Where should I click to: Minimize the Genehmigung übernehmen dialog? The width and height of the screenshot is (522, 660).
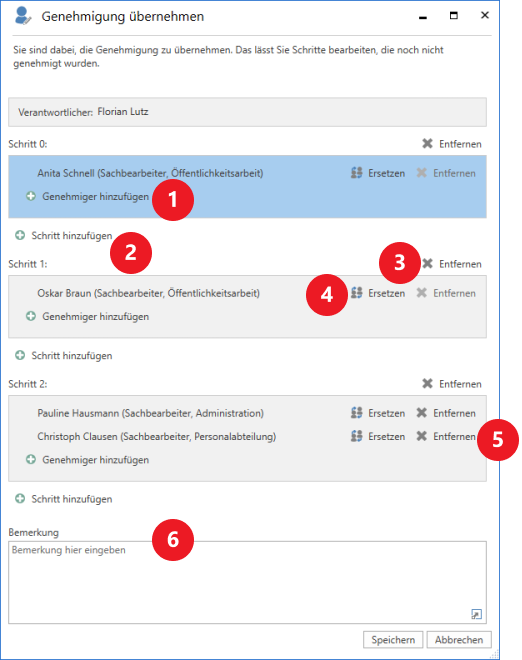(x=423, y=17)
